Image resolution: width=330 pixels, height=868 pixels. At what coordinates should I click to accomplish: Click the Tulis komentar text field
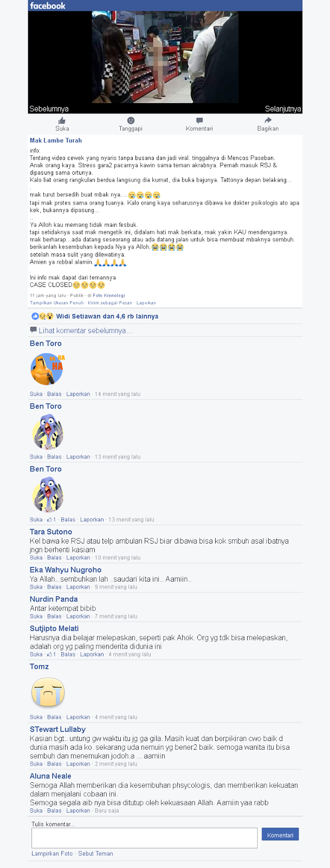click(x=145, y=838)
